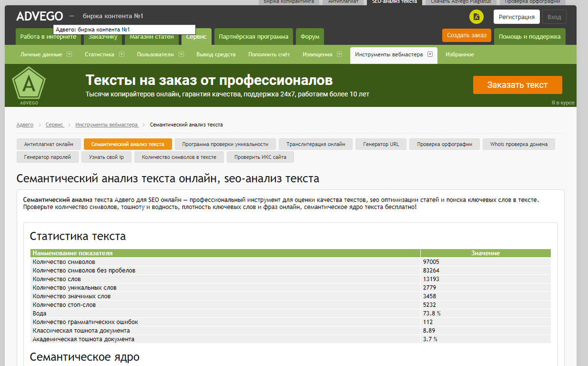Click the Регистрация button
This screenshot has height=366, width=588.
tap(516, 17)
